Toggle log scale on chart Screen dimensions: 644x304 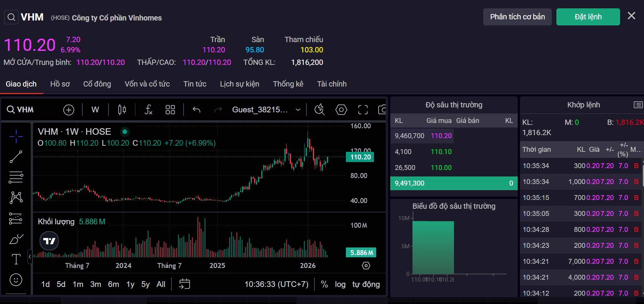point(340,284)
